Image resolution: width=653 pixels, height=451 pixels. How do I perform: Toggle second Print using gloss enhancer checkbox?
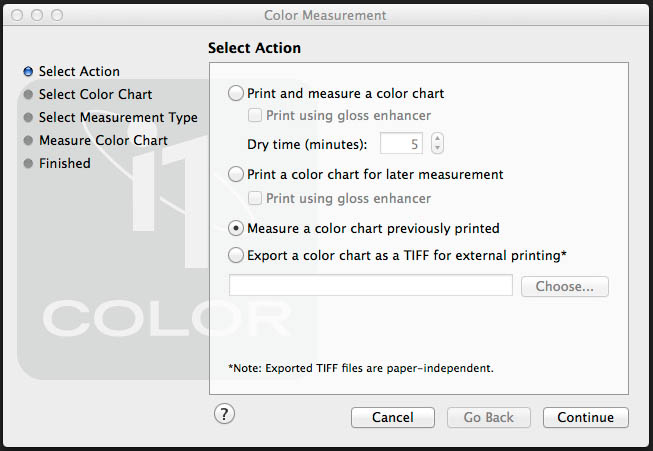coord(255,198)
